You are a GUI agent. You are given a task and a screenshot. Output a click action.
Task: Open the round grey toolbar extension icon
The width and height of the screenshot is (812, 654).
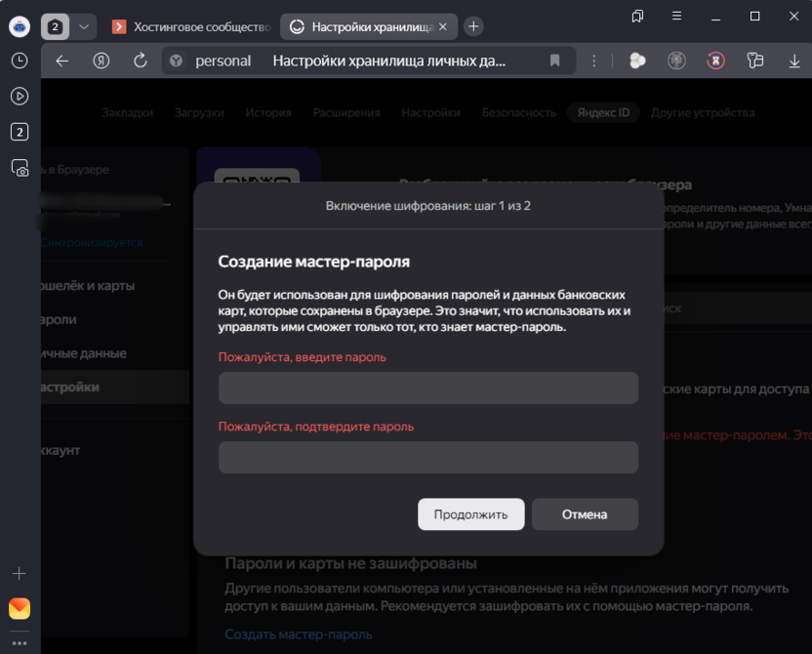676,61
